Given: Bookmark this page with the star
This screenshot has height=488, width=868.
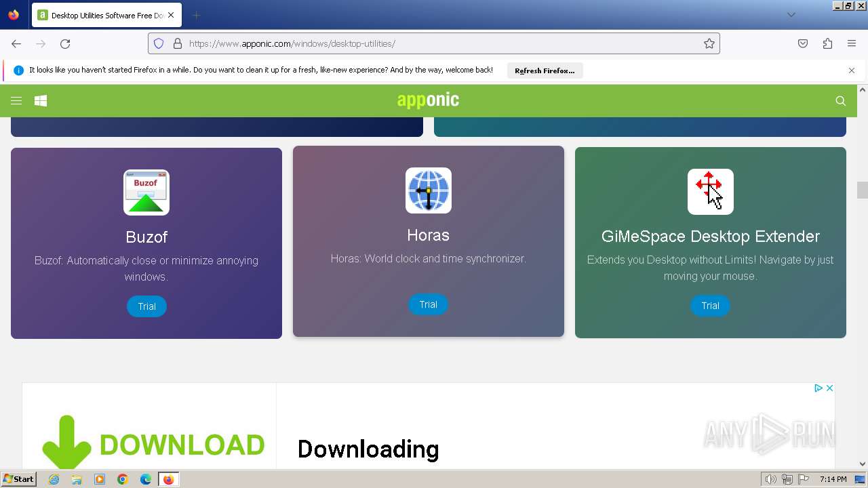Looking at the screenshot, I should [709, 43].
